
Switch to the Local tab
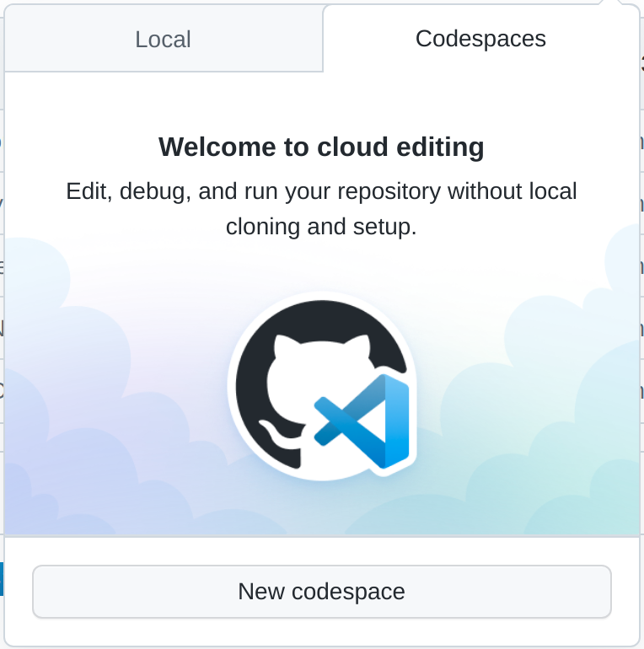164,40
